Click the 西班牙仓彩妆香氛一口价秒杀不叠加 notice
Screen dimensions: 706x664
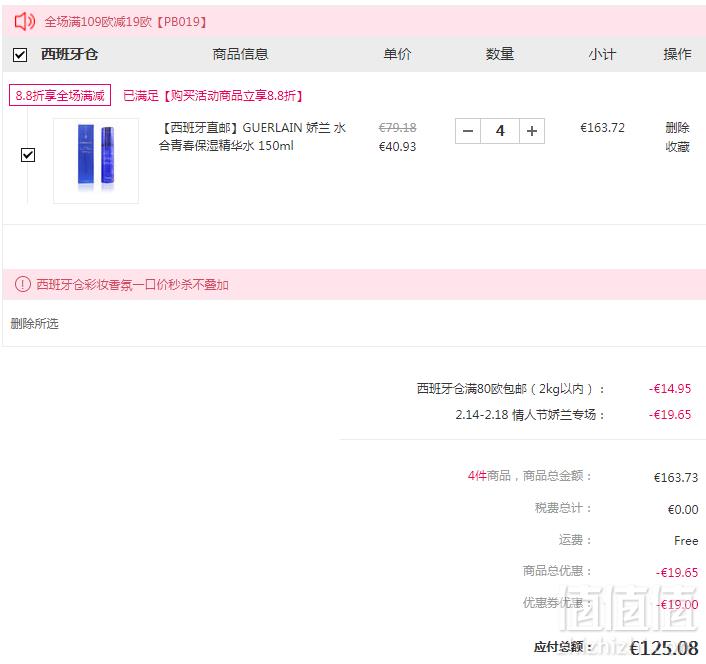point(132,285)
